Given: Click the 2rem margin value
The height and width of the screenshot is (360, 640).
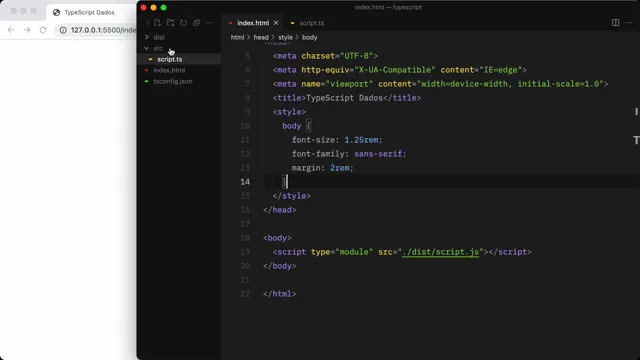Looking at the screenshot, I should [x=340, y=168].
